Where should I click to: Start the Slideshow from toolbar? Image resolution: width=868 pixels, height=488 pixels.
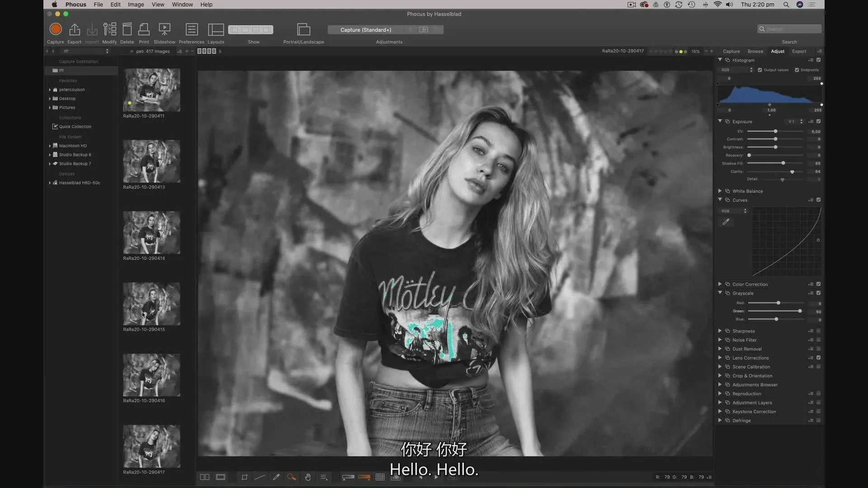[165, 29]
